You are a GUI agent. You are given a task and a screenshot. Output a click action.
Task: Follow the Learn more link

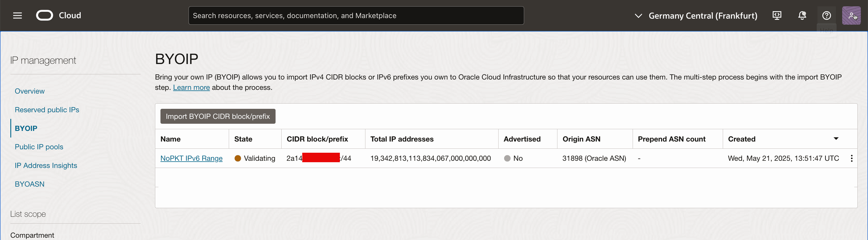coord(191,88)
